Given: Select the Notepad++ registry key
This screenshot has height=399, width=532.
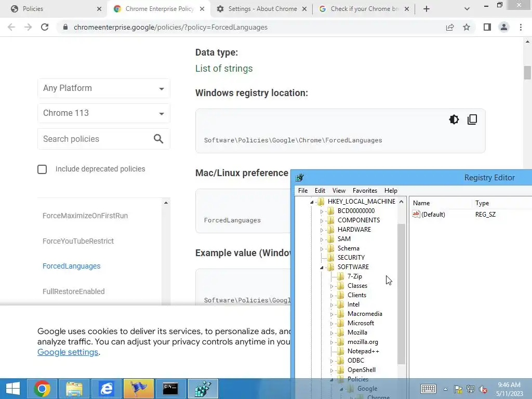Looking at the screenshot, I should point(363,351).
